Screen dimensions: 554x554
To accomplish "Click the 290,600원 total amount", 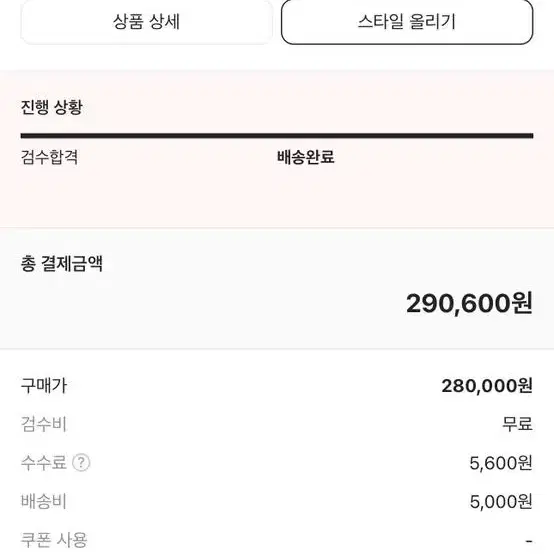I will click(x=469, y=303).
